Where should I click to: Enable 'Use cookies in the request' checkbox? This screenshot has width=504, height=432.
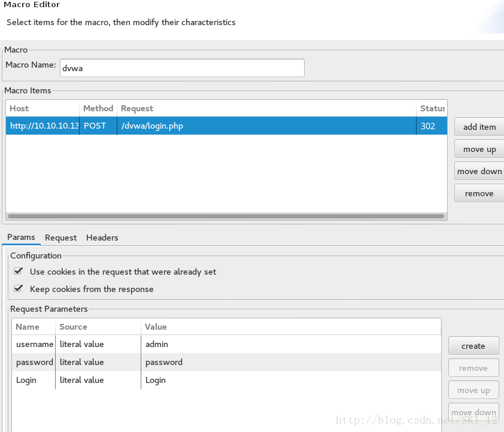pyautogui.click(x=19, y=272)
